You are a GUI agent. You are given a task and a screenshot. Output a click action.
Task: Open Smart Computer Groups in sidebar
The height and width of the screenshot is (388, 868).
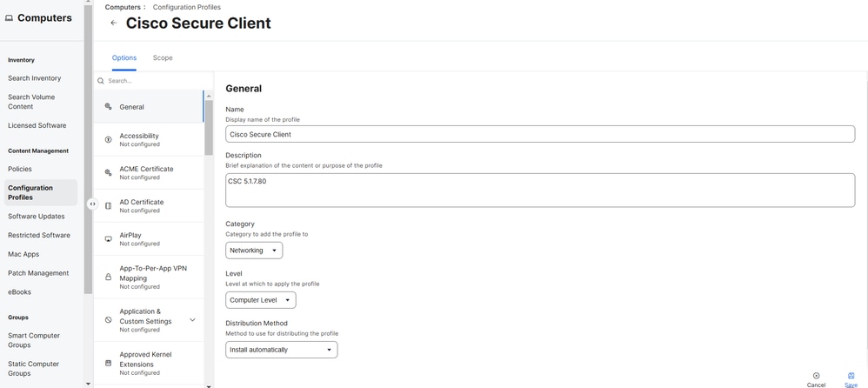tap(34, 339)
